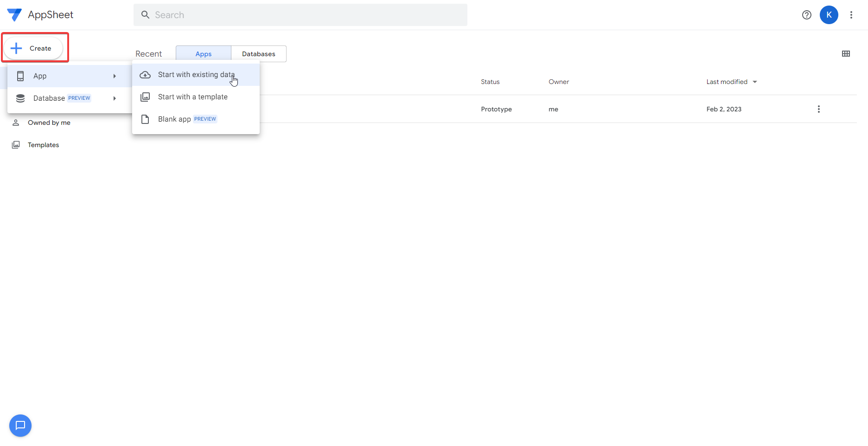Click the Owner column header
This screenshot has height=446, width=868.
[x=559, y=82]
